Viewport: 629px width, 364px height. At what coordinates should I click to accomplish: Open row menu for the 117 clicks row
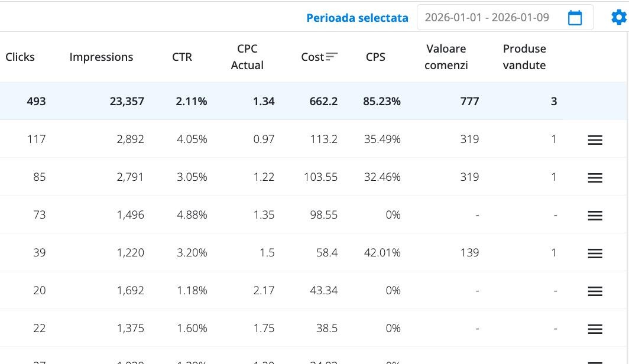coord(595,140)
